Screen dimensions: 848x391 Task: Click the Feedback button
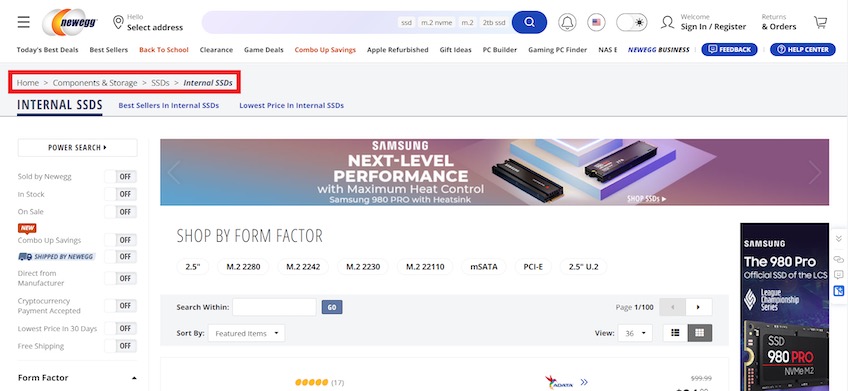pyautogui.click(x=729, y=49)
